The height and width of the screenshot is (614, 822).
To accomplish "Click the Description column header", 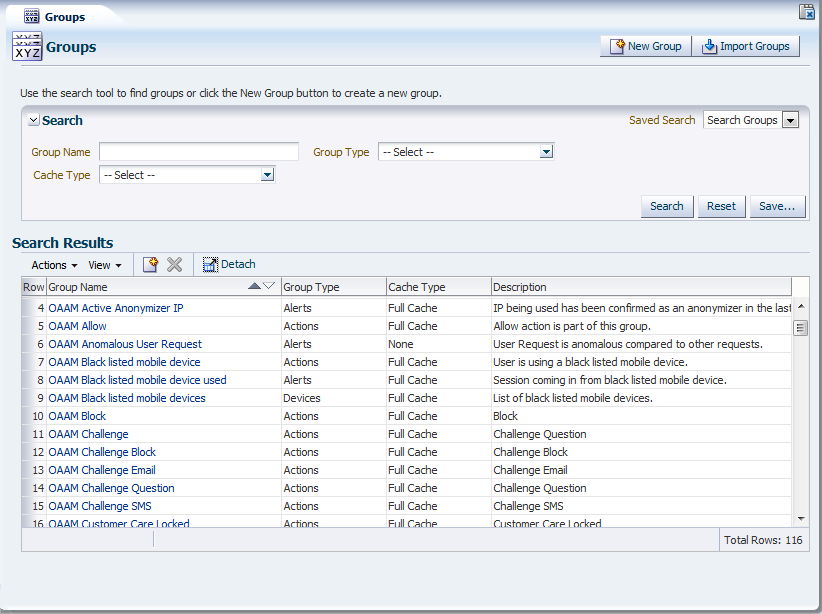I will [641, 287].
